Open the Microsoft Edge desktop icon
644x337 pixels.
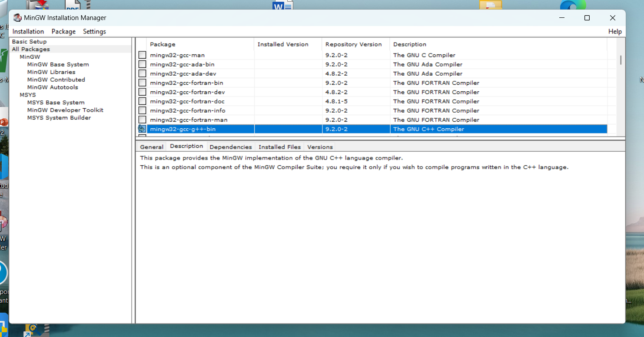[x=573, y=5]
